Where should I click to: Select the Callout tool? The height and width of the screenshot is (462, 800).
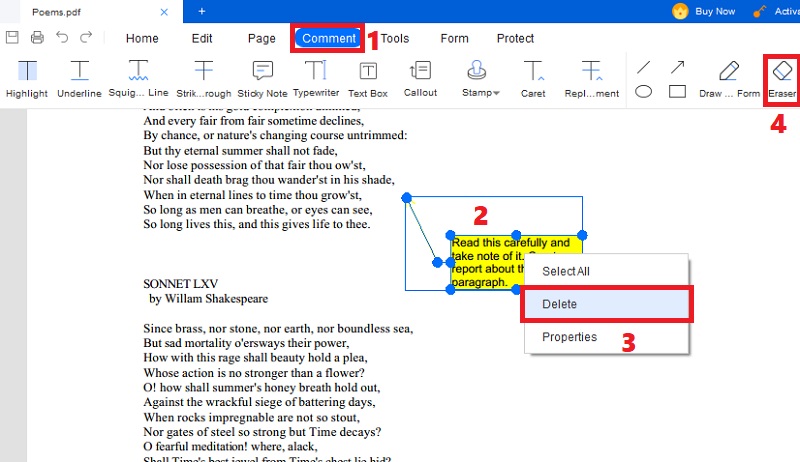pos(420,79)
